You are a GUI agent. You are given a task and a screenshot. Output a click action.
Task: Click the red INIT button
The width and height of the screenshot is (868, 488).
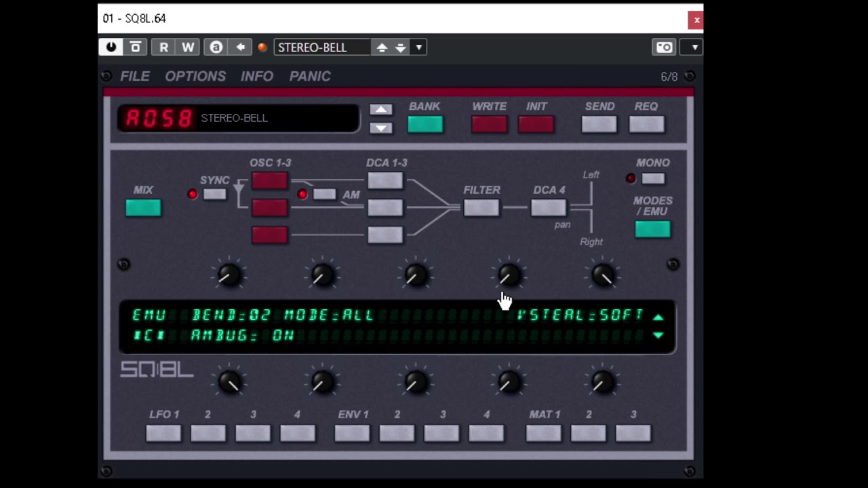(x=536, y=124)
